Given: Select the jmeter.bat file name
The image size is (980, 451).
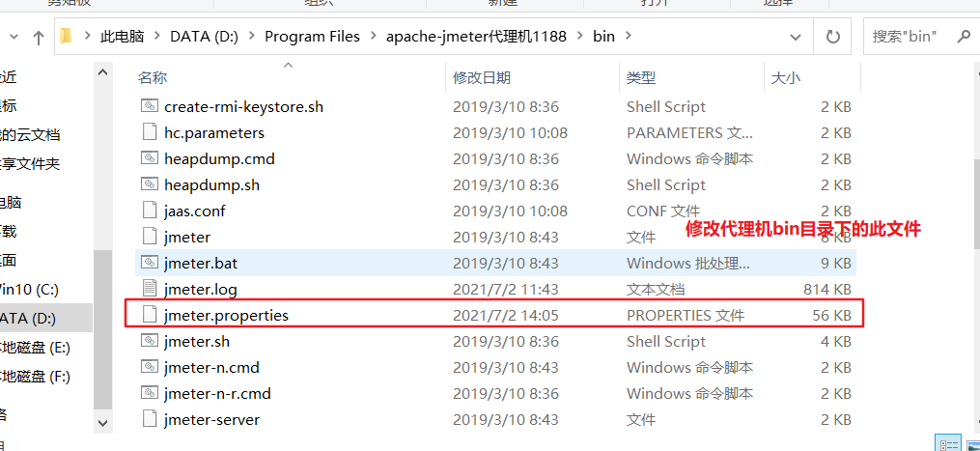Looking at the screenshot, I should pyautogui.click(x=201, y=264).
